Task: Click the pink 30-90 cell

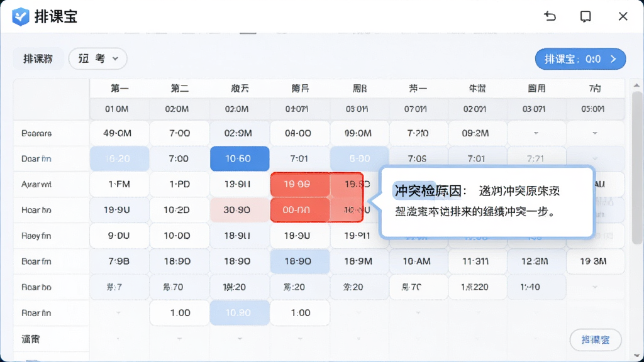Action: tap(240, 210)
